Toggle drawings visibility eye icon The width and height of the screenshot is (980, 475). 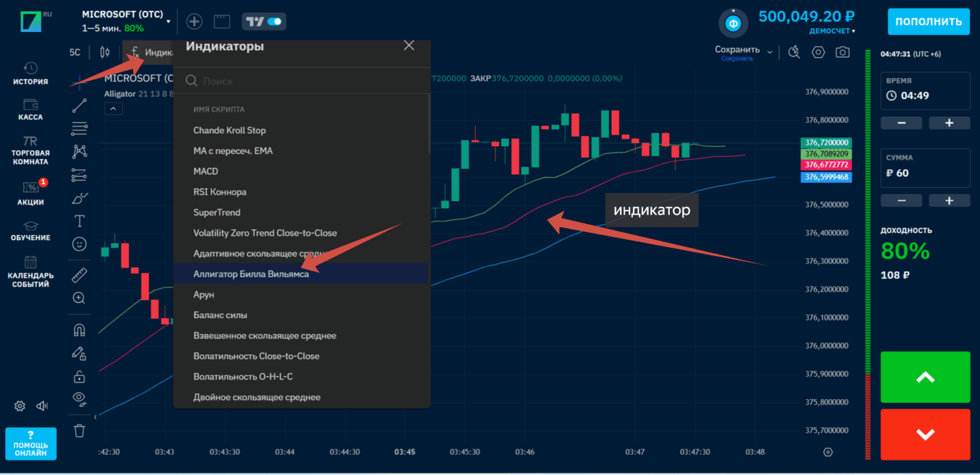[x=79, y=398]
